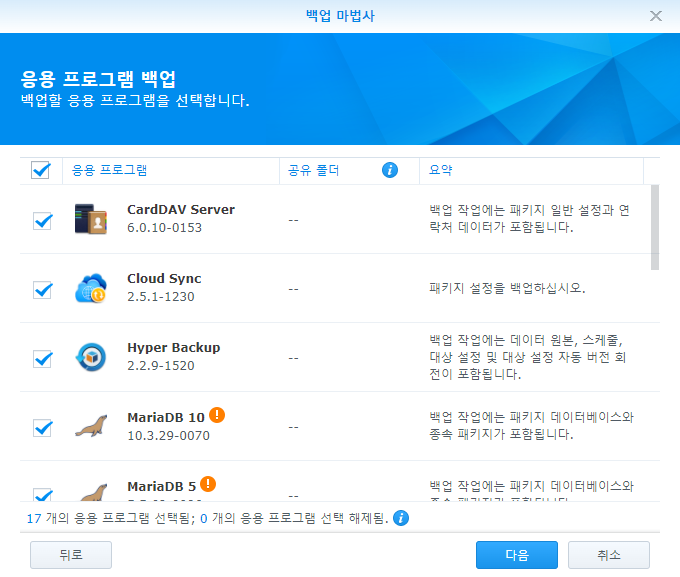Click the shared folder '--' cell for Cloud Sync
Image resolution: width=680 pixels, height=577 pixels.
(x=294, y=289)
